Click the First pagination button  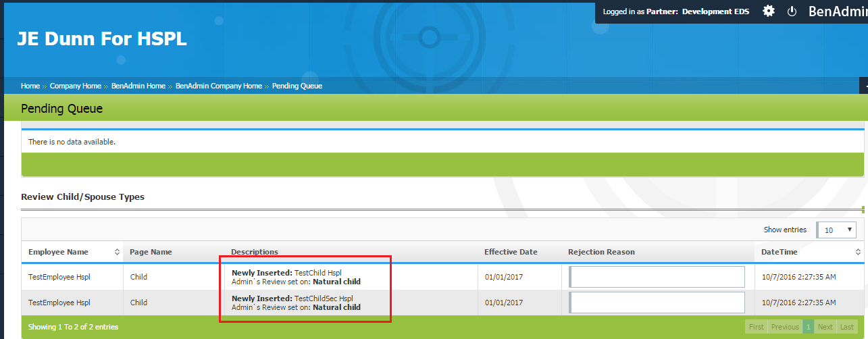tap(757, 327)
